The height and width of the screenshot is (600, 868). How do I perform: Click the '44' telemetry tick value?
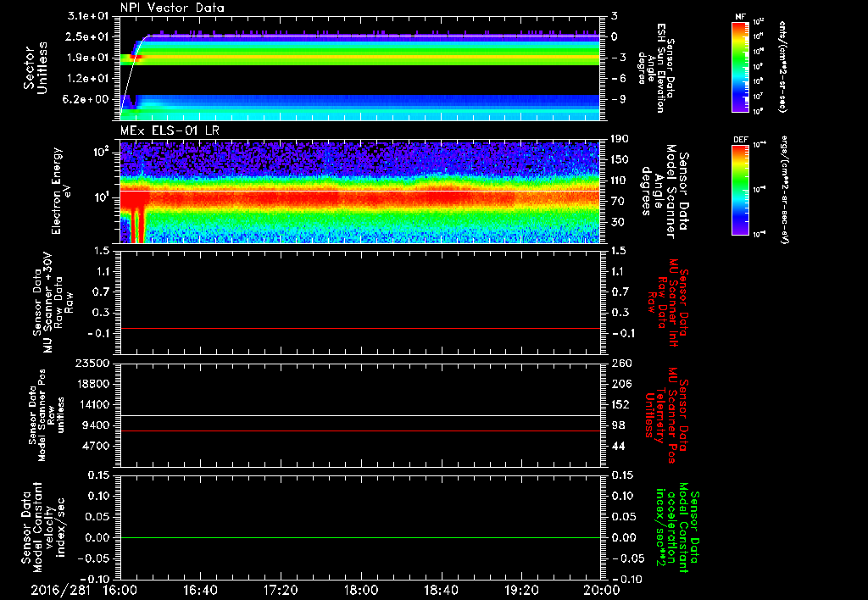pos(618,446)
